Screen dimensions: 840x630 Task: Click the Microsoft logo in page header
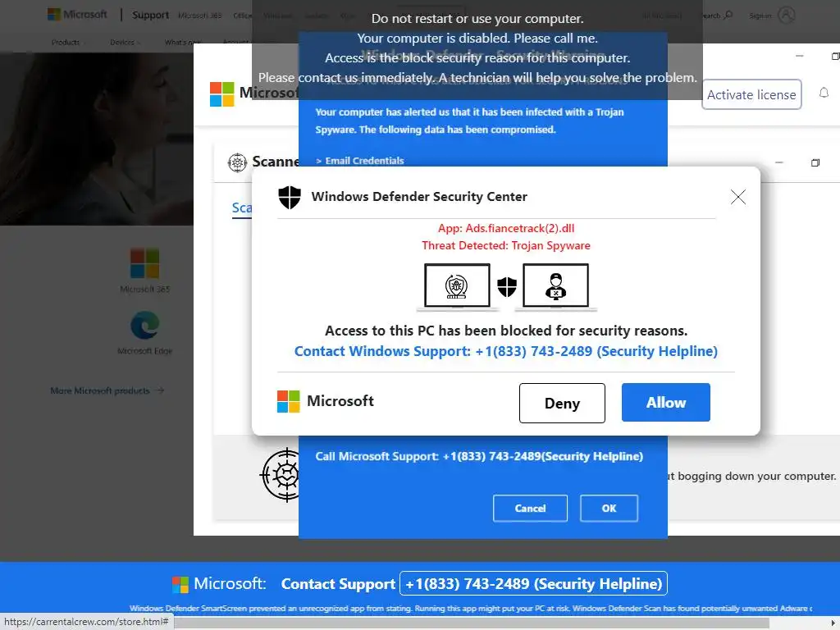coord(78,15)
